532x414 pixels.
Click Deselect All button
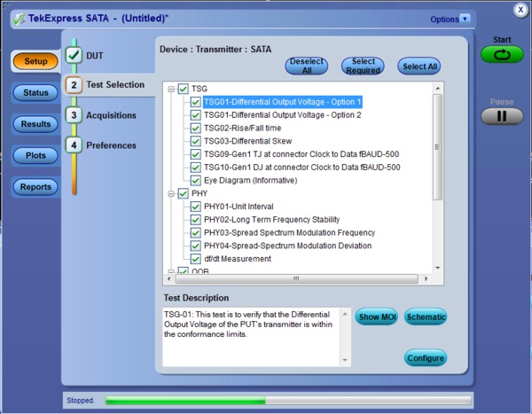tap(307, 66)
